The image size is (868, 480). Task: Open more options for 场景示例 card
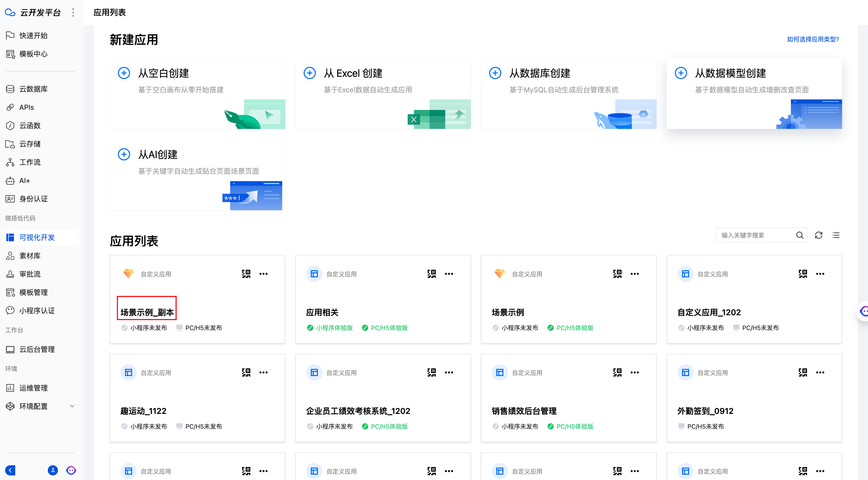tap(634, 274)
